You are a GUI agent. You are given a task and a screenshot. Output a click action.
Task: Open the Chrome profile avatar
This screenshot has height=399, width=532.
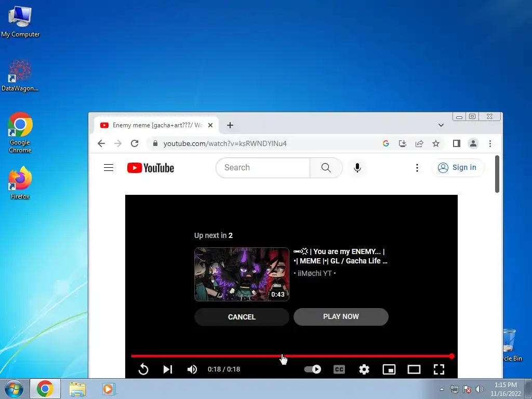473,143
